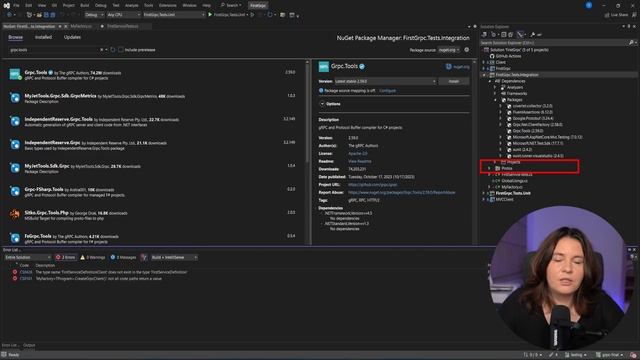The height and width of the screenshot is (360, 640).
Task: Select the Browse tab in NuGet
Action: [x=16, y=37]
